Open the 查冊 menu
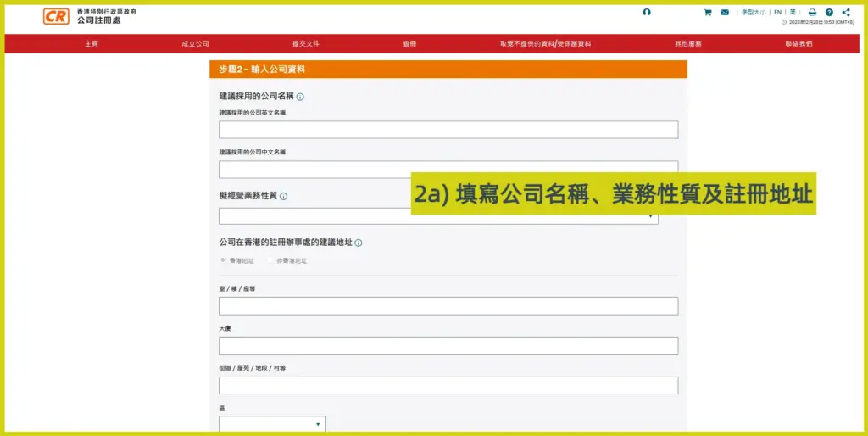 [409, 43]
